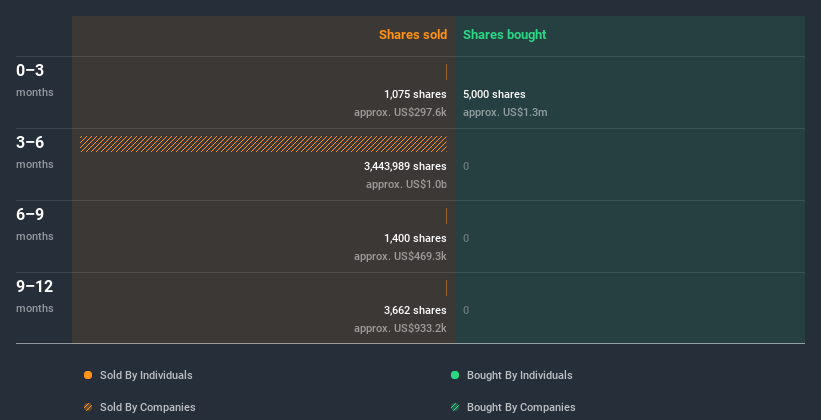Click the 6–9 months sold bar marker
The width and height of the screenshot is (821, 420).
(x=446, y=216)
